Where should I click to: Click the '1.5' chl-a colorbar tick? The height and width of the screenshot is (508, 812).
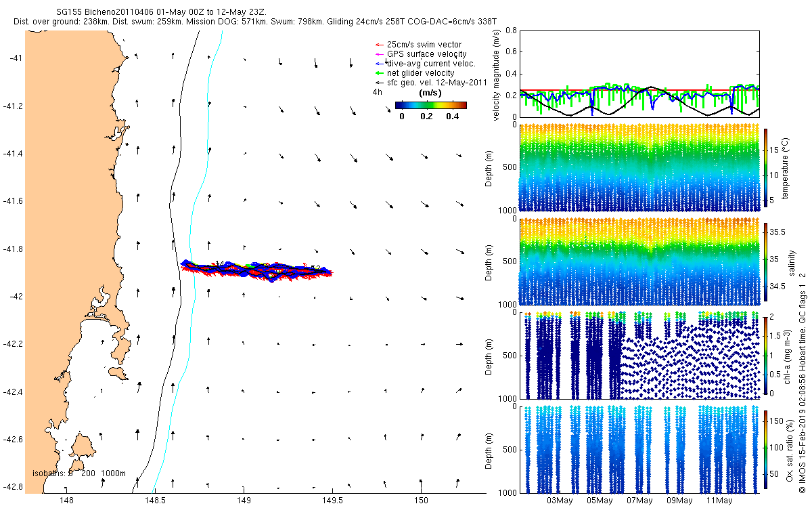pos(776,335)
